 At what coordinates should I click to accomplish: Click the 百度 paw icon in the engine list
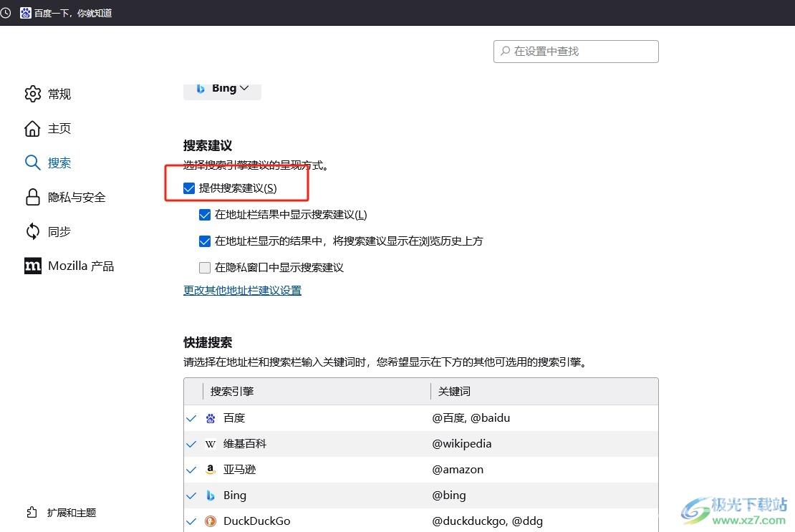click(211, 418)
